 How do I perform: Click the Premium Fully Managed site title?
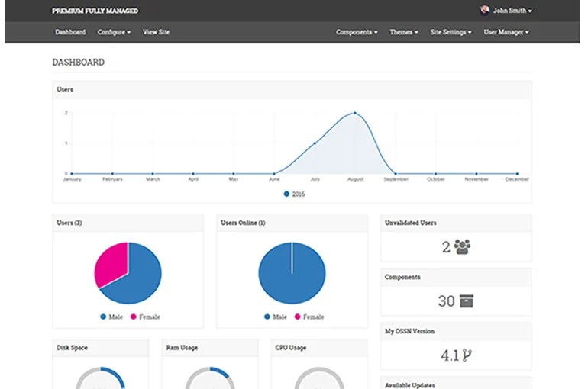pyautogui.click(x=95, y=11)
